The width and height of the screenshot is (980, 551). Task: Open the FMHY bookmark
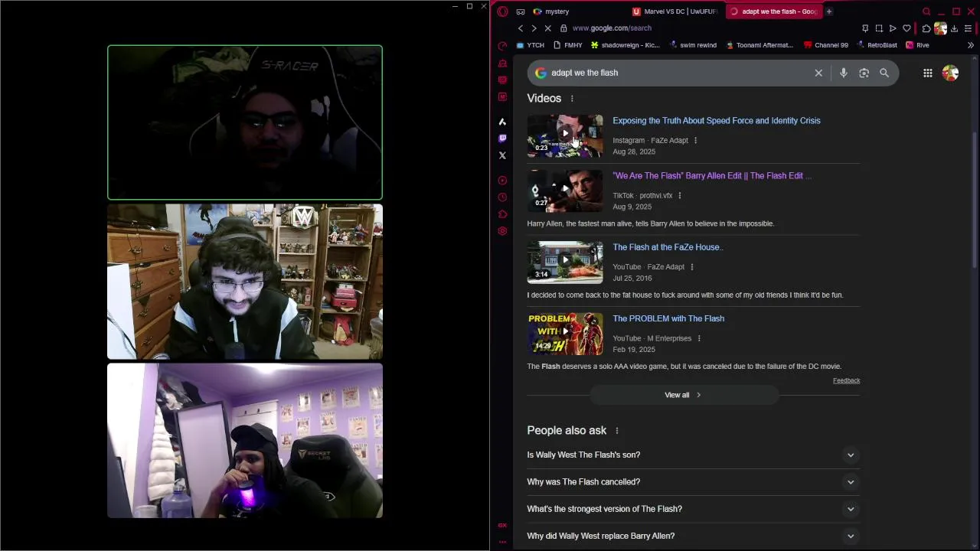pos(567,45)
